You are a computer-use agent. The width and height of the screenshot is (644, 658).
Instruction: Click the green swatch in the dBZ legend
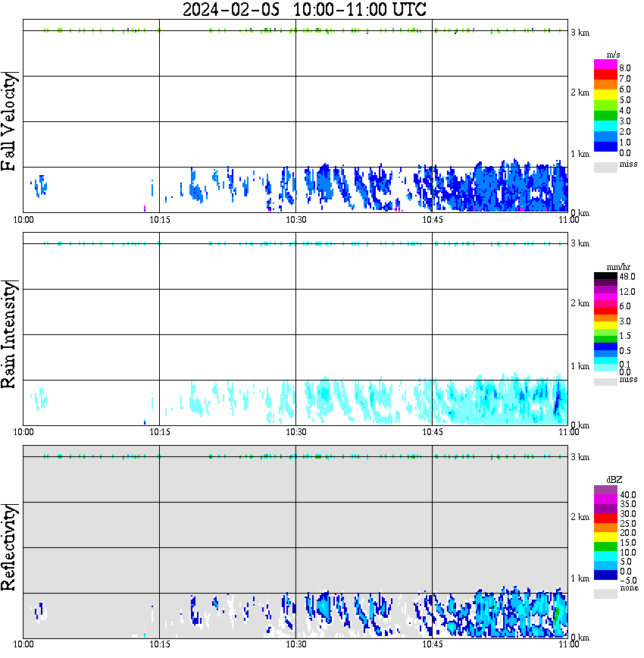click(x=605, y=547)
